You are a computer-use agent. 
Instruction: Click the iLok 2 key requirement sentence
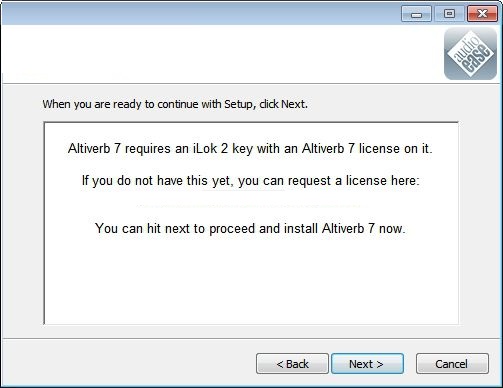pos(250,149)
